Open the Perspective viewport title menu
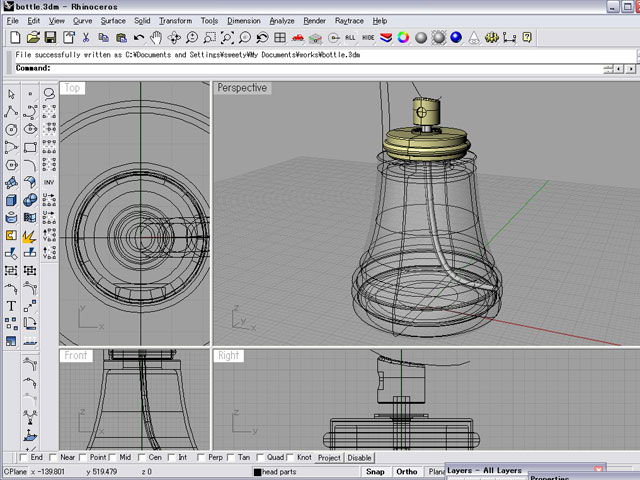This screenshot has height=480, width=640. 242,88
